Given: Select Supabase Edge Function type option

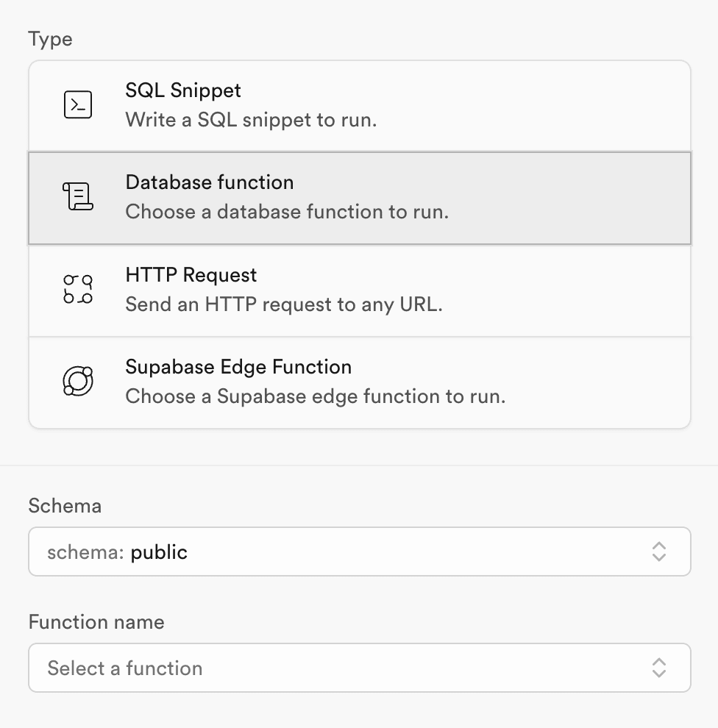Looking at the screenshot, I should tap(360, 382).
